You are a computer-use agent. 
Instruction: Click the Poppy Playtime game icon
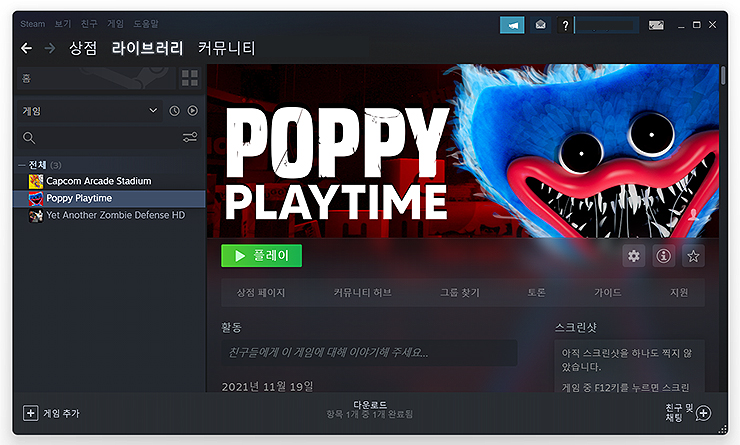[36, 198]
